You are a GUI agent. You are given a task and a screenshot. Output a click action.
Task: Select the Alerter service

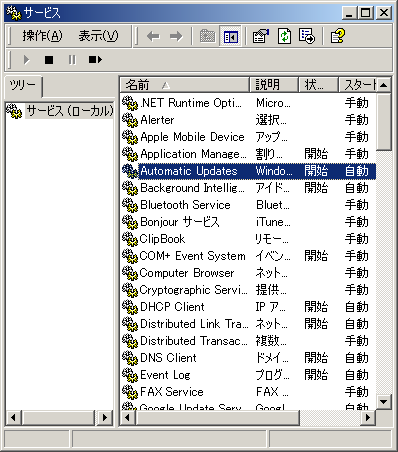[x=248, y=120]
